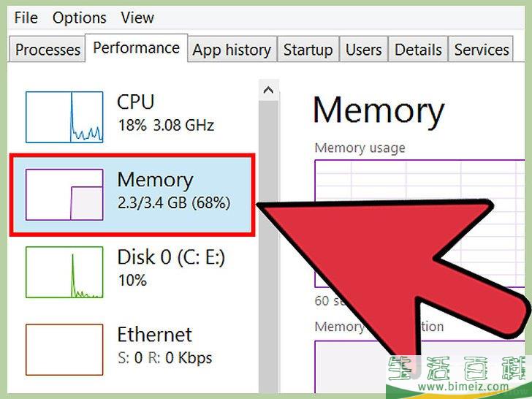
Task: Select the CPU 18% 3.08 GHz entry
Action: click(x=132, y=117)
